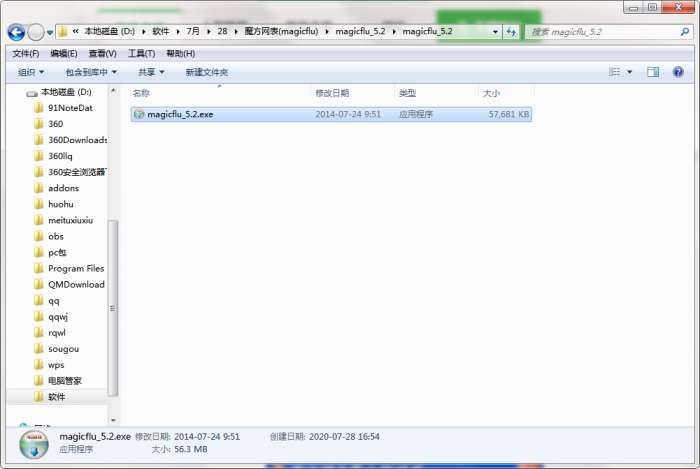Go to 魔方网表(magicflu) breadcrumb folder
The height and width of the screenshot is (469, 700).
coord(281,31)
